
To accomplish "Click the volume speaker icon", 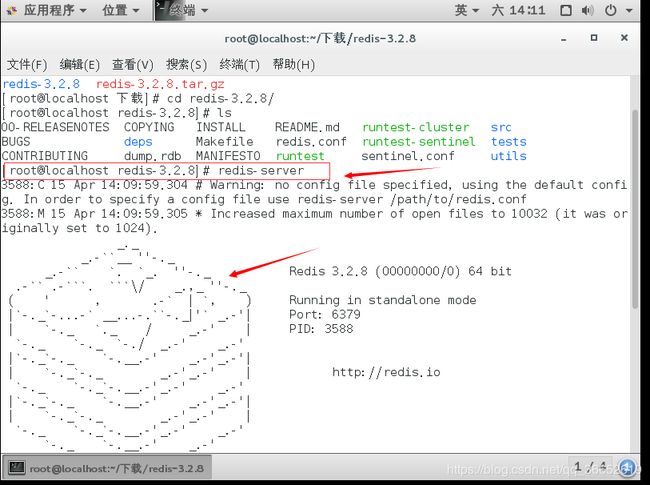I will click(x=587, y=10).
